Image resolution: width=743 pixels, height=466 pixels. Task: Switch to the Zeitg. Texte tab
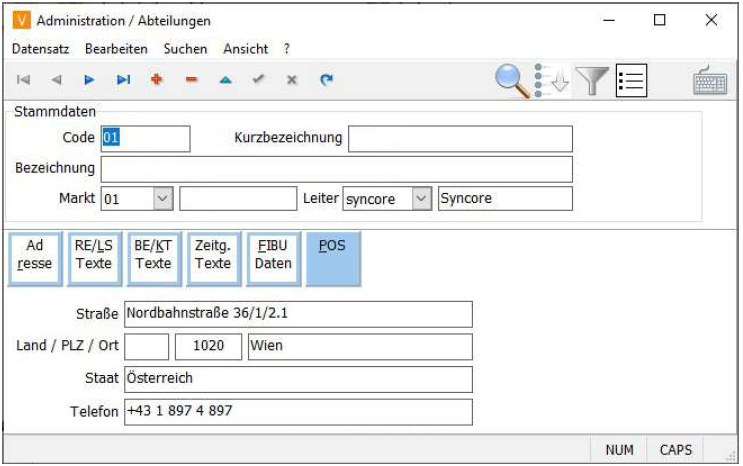pyautogui.click(x=214, y=259)
